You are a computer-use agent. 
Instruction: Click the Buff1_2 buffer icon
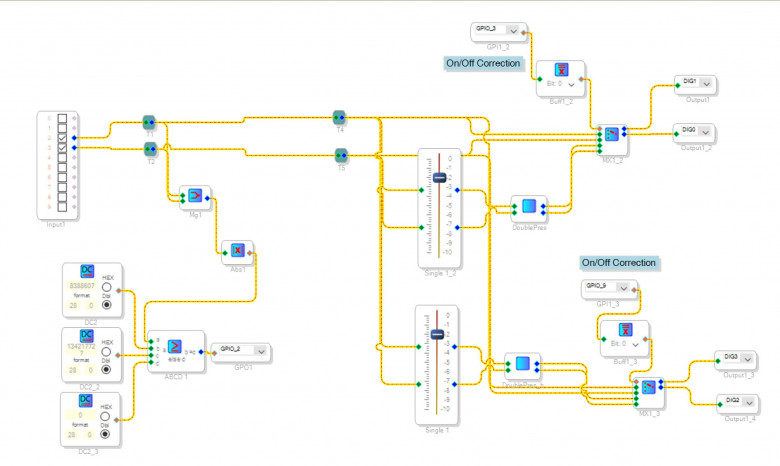[x=561, y=69]
